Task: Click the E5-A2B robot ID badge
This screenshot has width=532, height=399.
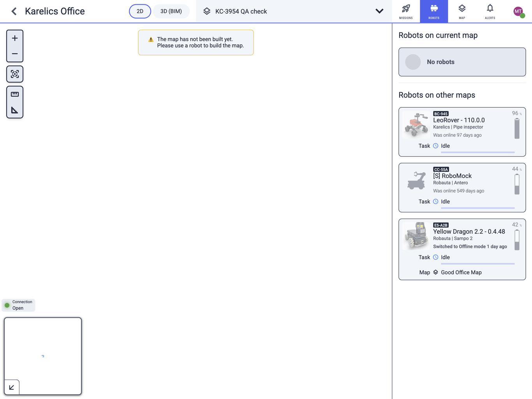Action: pos(441,225)
